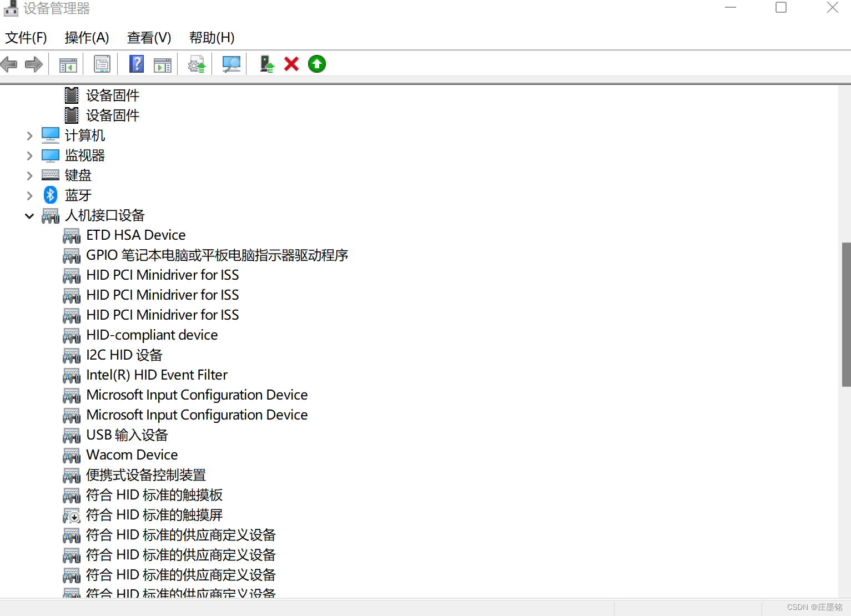The width and height of the screenshot is (851, 616).
Task: Click the Bluetooth category icon
Action: click(x=51, y=195)
